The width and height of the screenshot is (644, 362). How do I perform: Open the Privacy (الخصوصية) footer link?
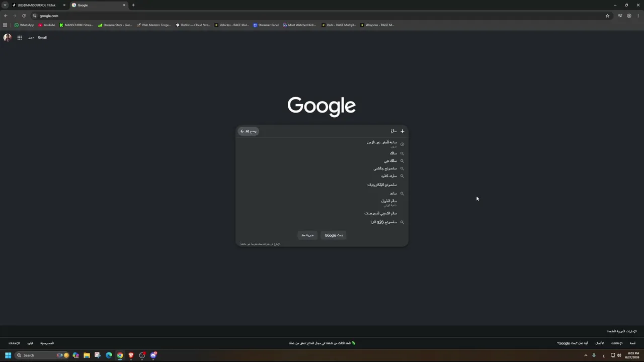[x=47, y=343]
